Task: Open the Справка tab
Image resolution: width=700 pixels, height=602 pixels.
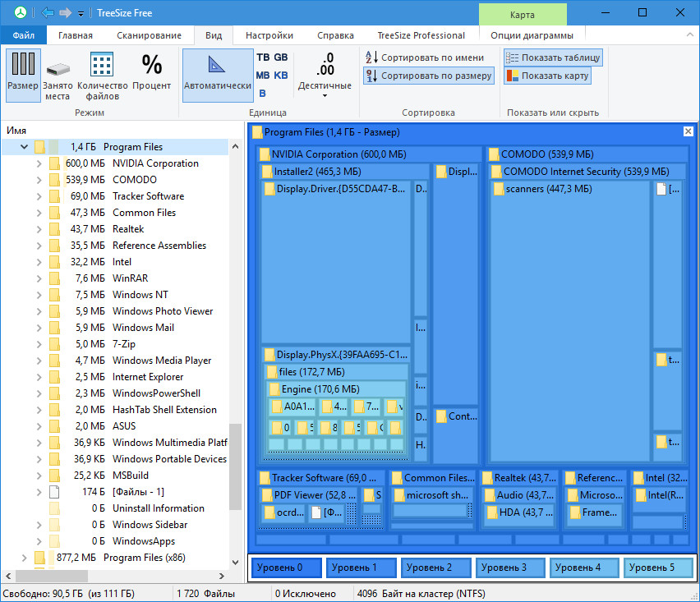Action: click(335, 35)
